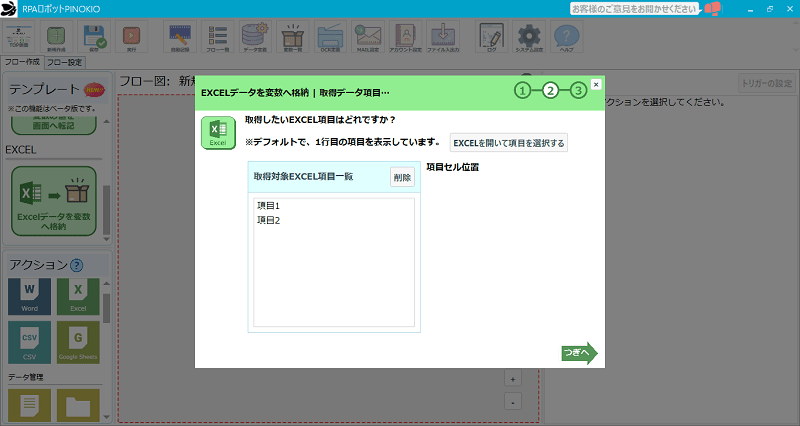
Task: Click the 実行 (run) play icon
Action: [132, 37]
